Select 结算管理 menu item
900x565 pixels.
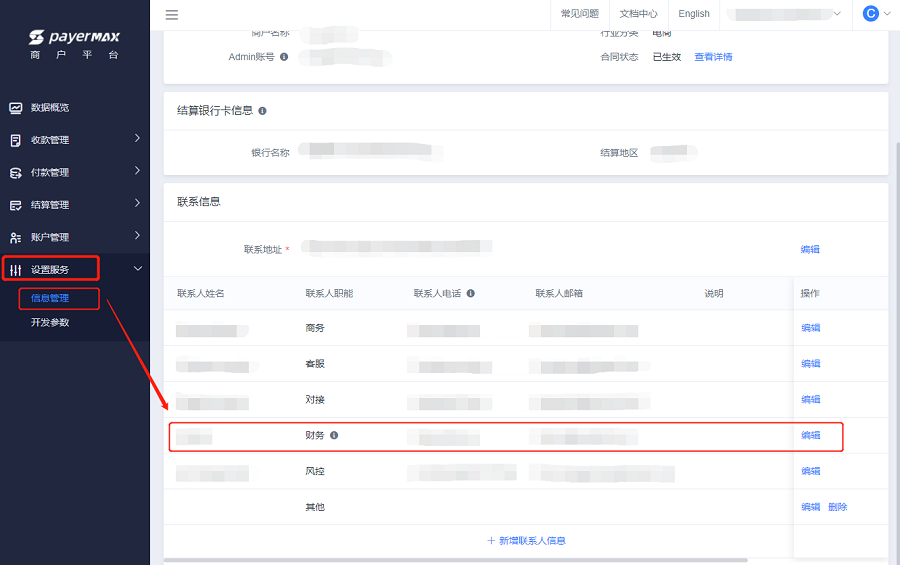(x=50, y=205)
